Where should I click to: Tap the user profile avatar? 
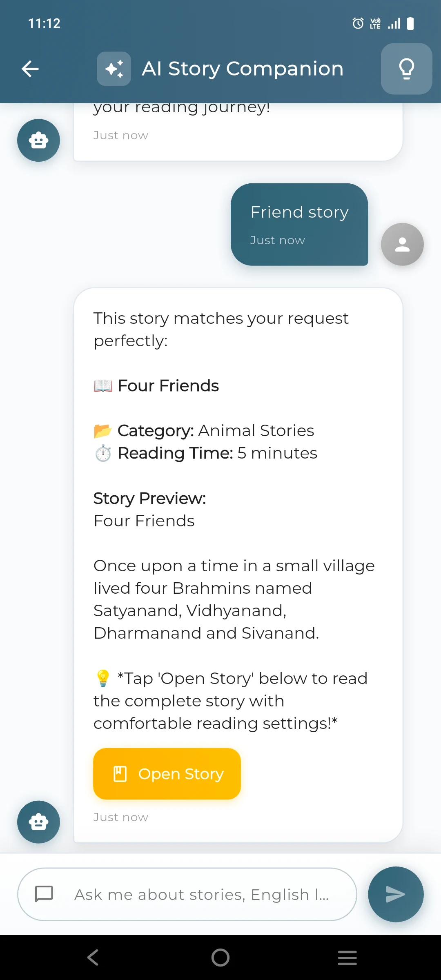tap(402, 244)
